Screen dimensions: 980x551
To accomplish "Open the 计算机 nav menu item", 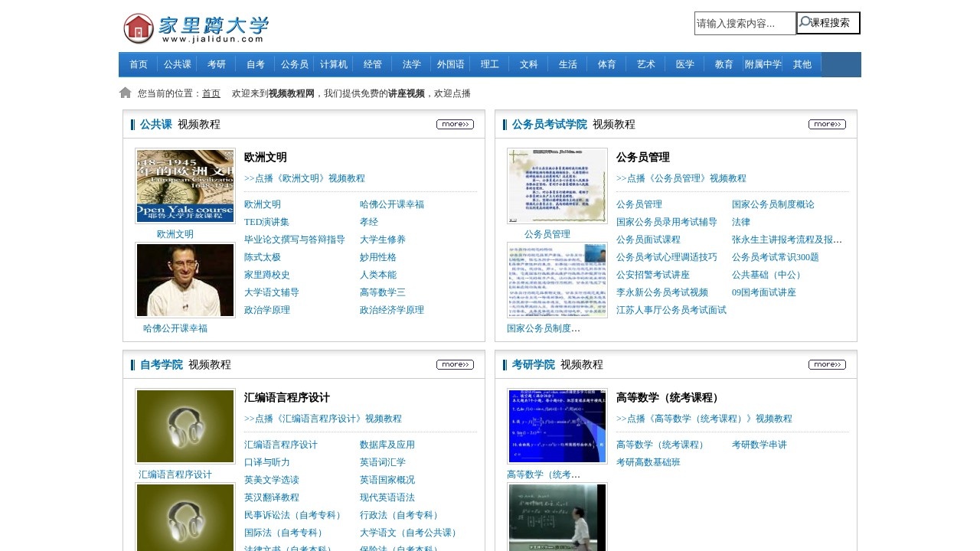I will pos(334,64).
